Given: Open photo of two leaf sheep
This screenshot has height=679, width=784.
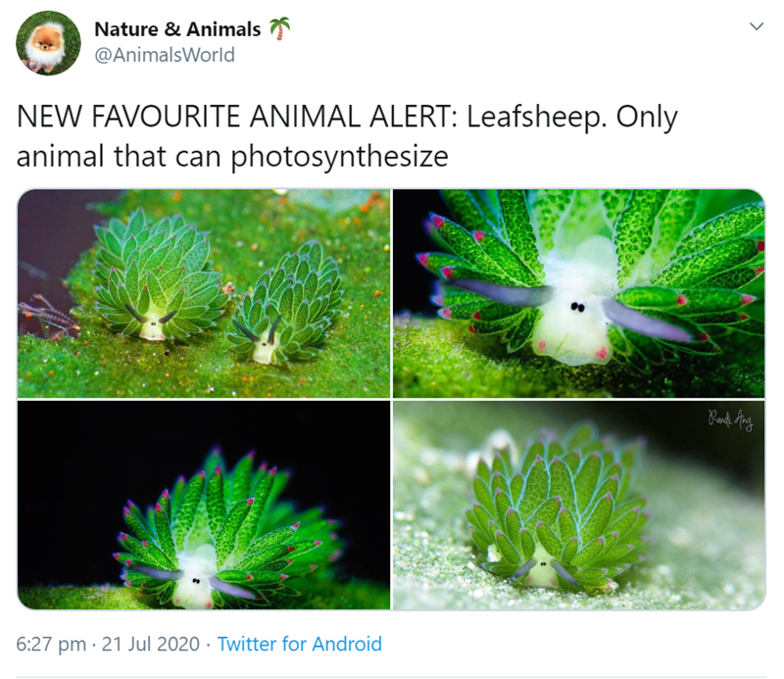Looking at the screenshot, I should pos(204,294).
